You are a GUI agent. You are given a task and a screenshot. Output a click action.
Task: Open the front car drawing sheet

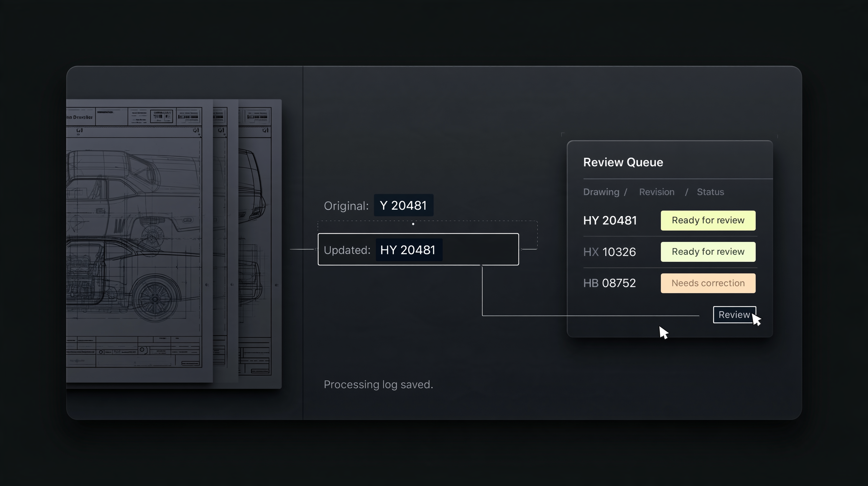click(139, 241)
